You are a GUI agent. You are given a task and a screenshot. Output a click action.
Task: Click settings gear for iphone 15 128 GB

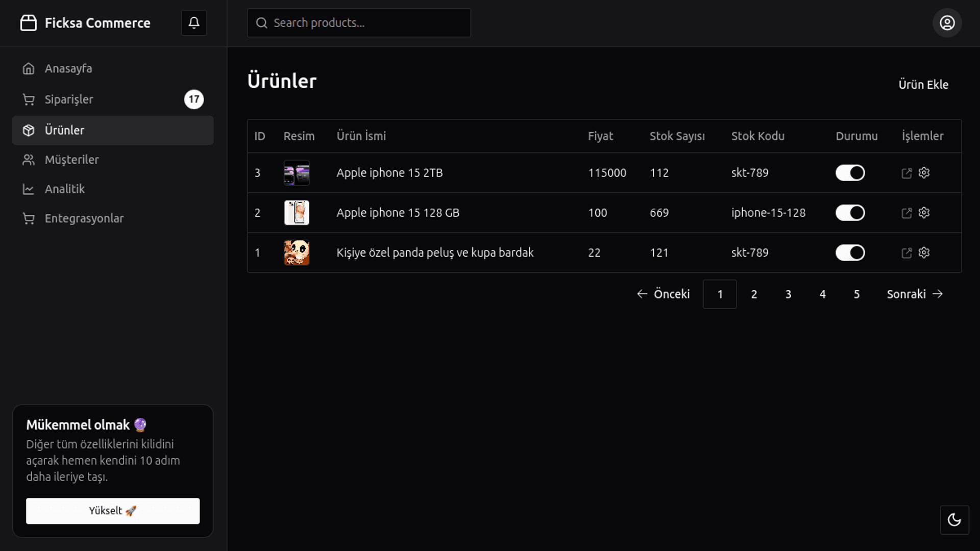coord(924,213)
